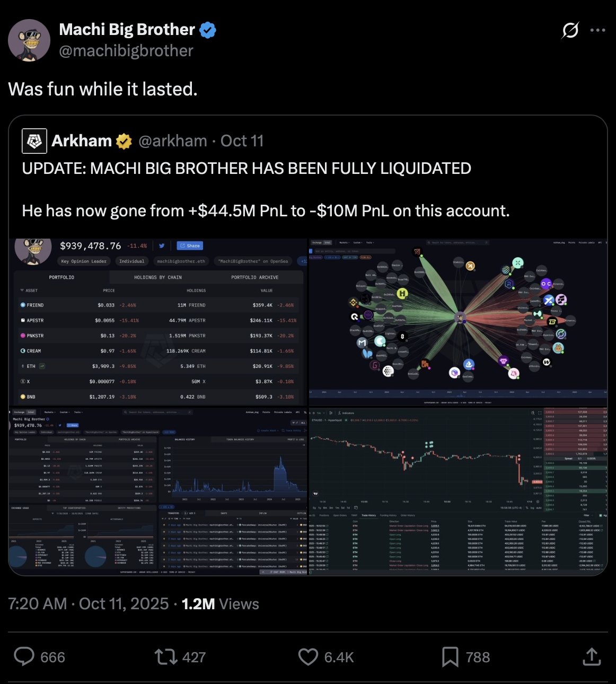Click the repost arrows icon
The height and width of the screenshot is (684, 616).
165,657
